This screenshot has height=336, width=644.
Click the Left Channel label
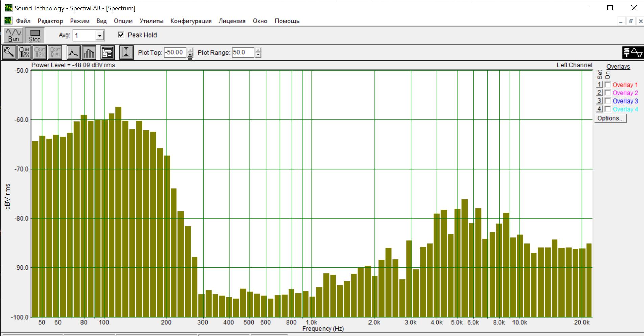point(574,65)
